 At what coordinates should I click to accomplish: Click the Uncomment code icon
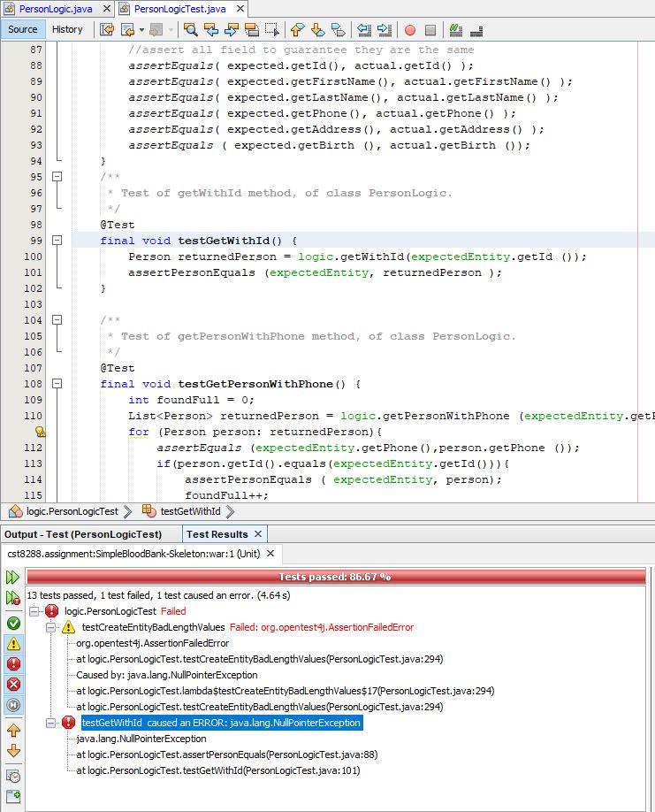click(476, 30)
